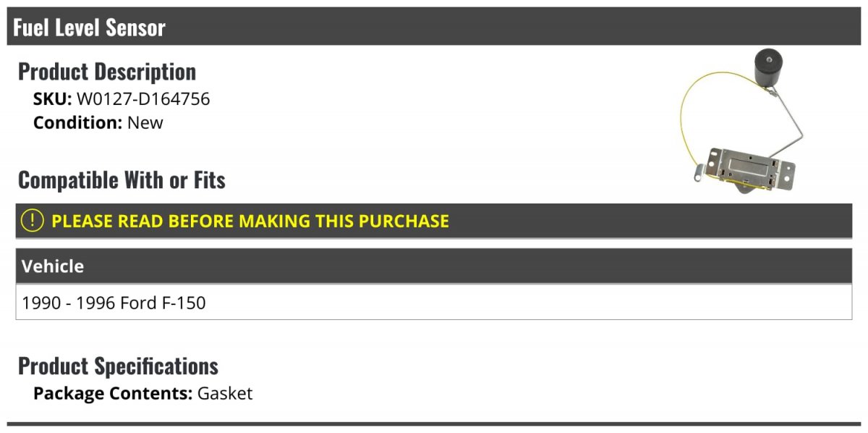Screen dimensions: 868x433
Task: Select the Fuel Level Sensor header bar
Action: [434, 27]
